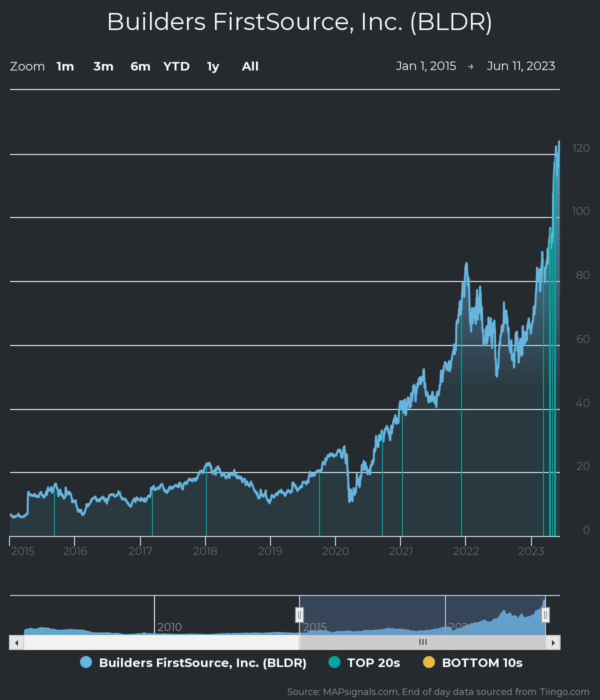Set zoom range to 6m

[x=140, y=66]
